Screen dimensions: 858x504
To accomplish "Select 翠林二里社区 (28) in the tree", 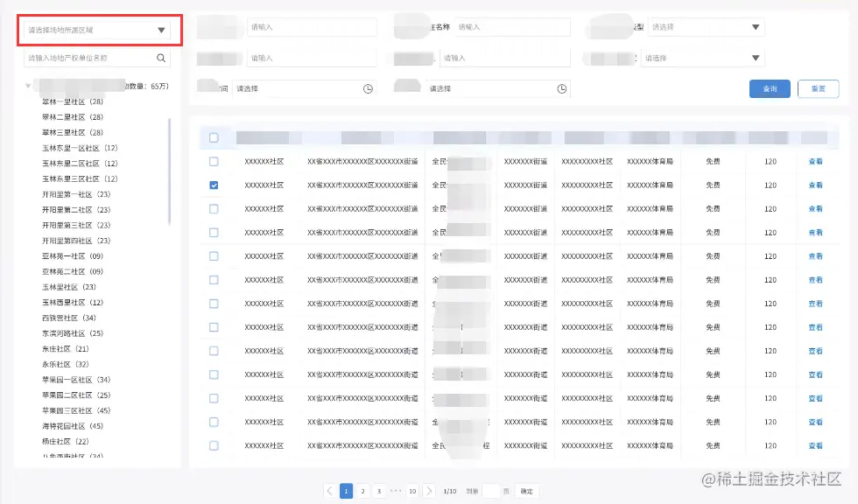I will tap(72, 117).
